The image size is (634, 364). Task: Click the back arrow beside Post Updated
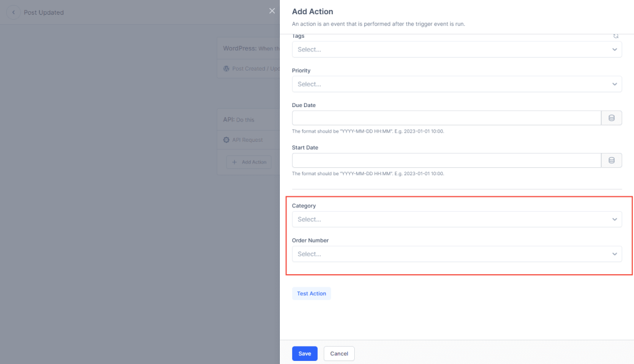tap(13, 12)
